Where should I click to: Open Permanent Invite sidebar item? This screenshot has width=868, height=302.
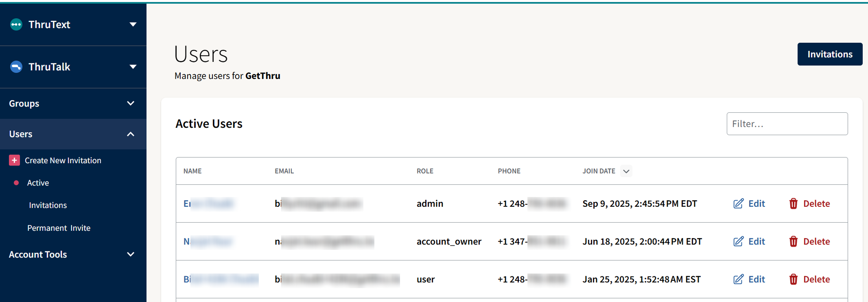pyautogui.click(x=59, y=228)
